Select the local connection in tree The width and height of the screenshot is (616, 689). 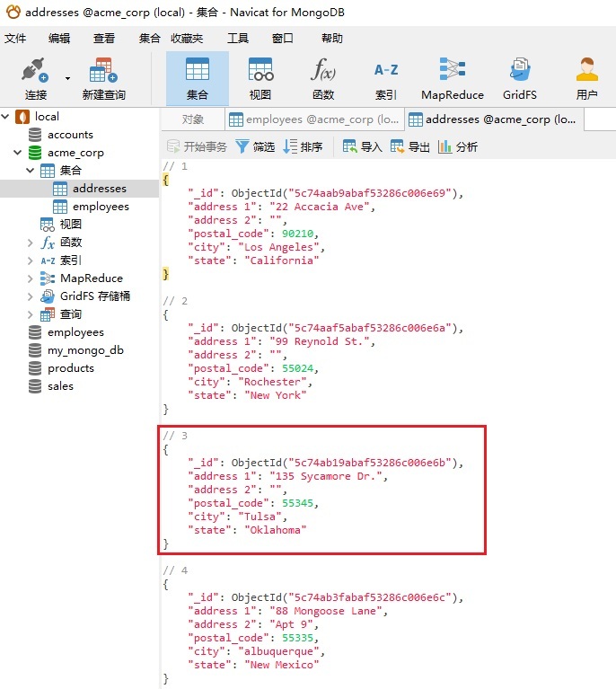(47, 117)
